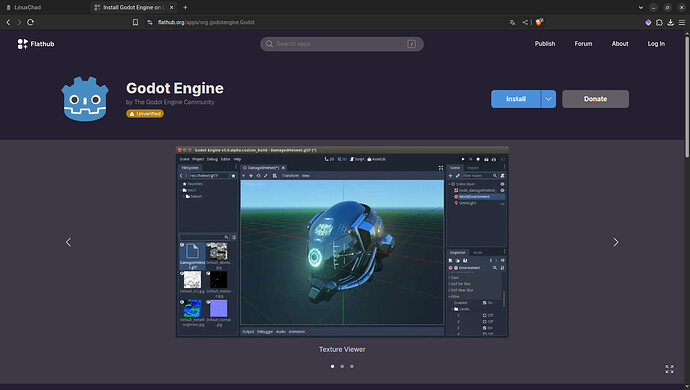Screen dimensions: 690x390
Task: Click the share icon in address bar
Action: (x=525, y=22)
